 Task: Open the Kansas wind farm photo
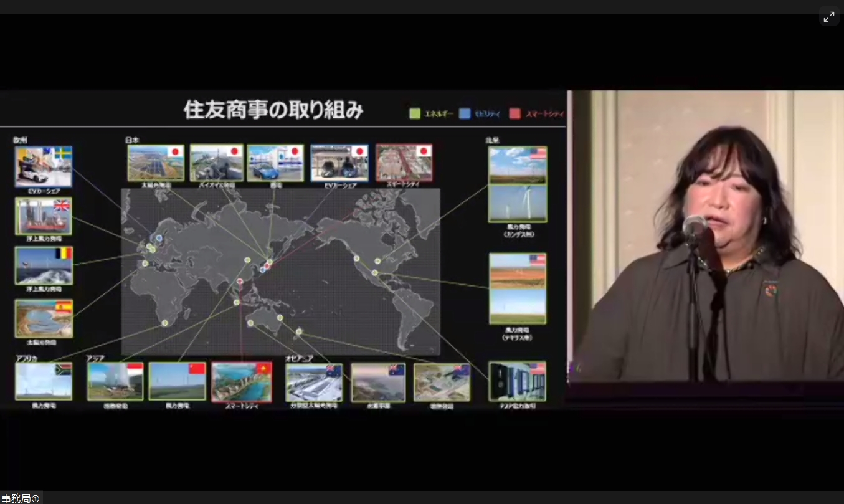pos(518,184)
